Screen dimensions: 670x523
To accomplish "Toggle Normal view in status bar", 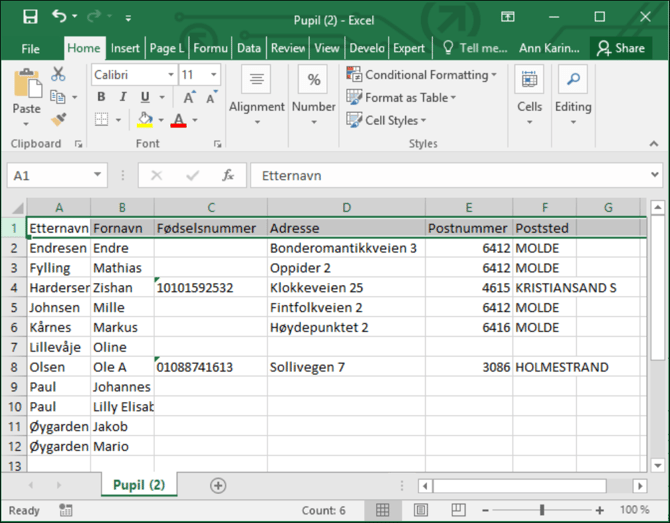I will (382, 510).
